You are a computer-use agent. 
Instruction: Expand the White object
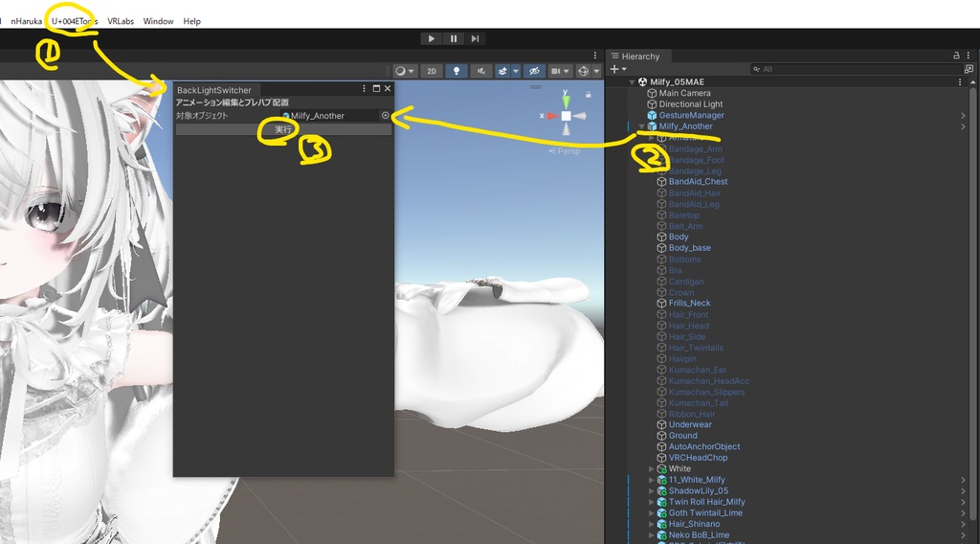coord(651,469)
